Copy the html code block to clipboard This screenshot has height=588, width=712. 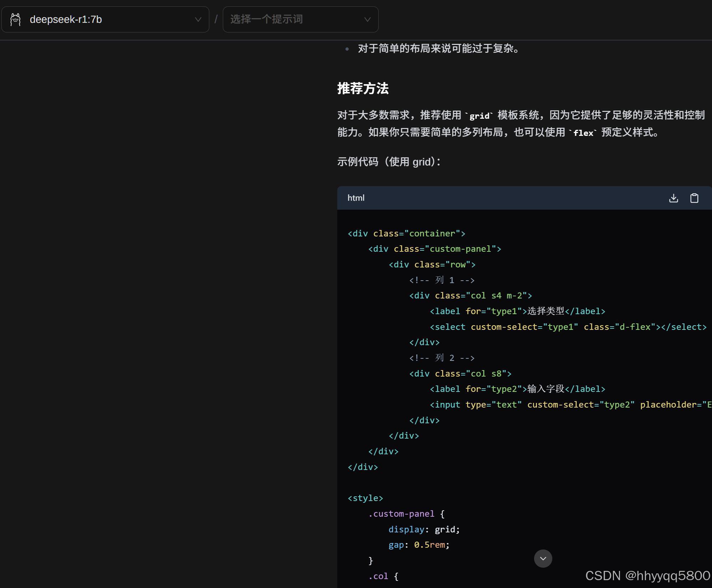point(694,198)
